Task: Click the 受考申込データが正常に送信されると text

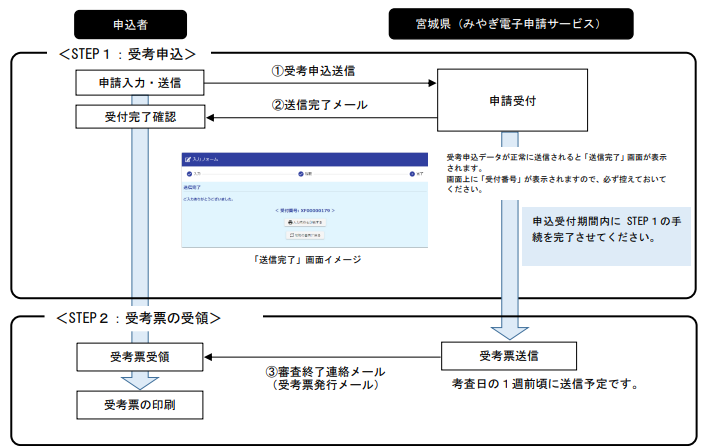Action: coord(557,162)
